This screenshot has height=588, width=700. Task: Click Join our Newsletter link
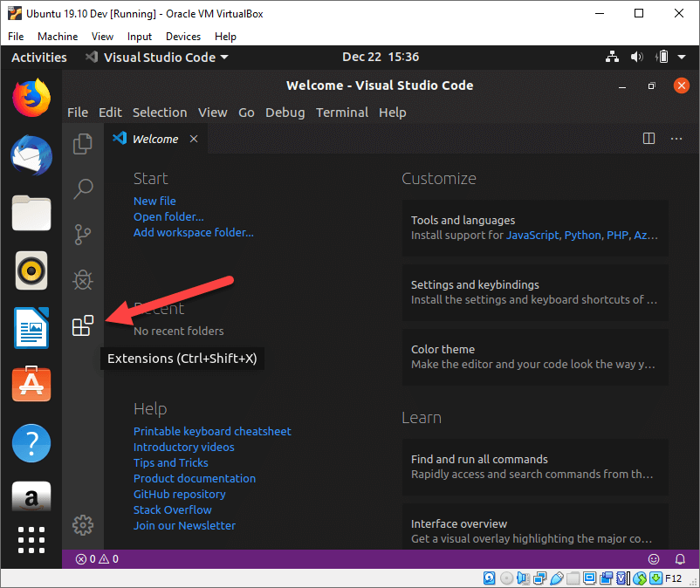(184, 525)
